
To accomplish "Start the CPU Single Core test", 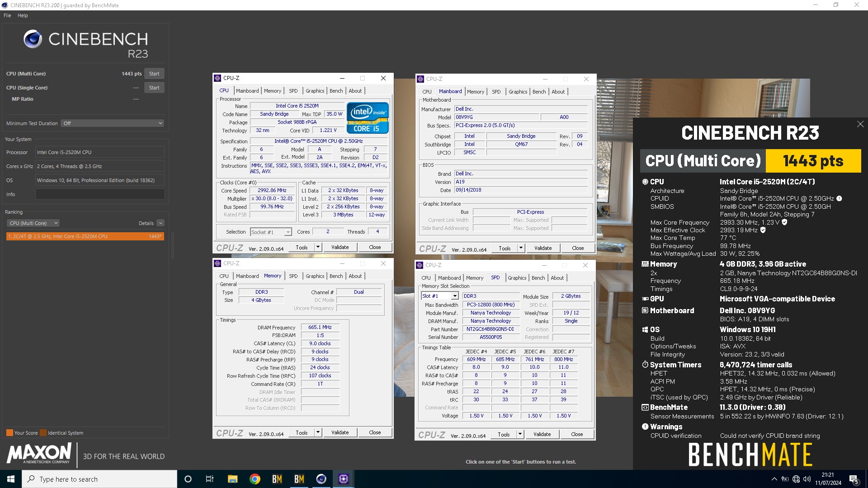I will click(154, 88).
